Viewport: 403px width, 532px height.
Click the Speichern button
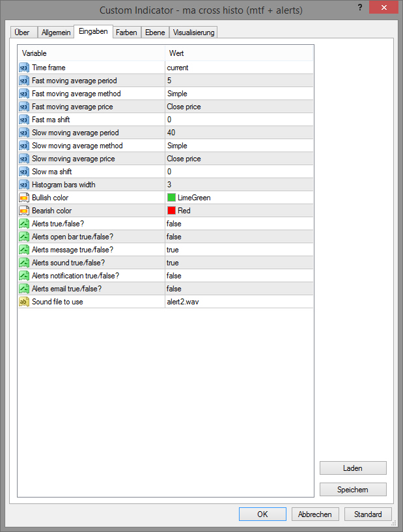click(353, 490)
